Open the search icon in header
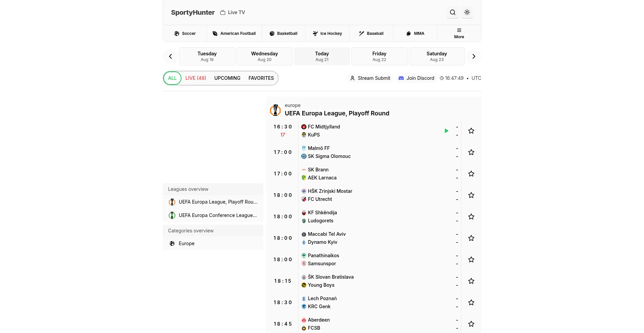Viewport: 644px width, 333px height. 452,12
